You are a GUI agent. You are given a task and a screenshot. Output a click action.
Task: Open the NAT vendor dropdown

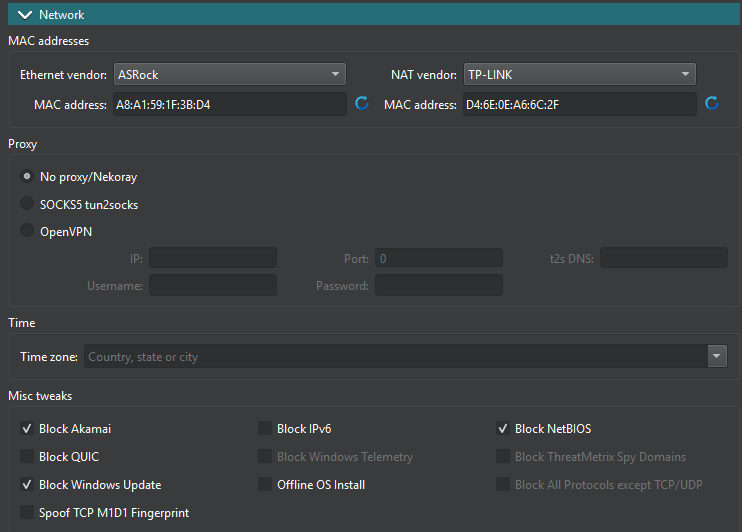(x=579, y=74)
